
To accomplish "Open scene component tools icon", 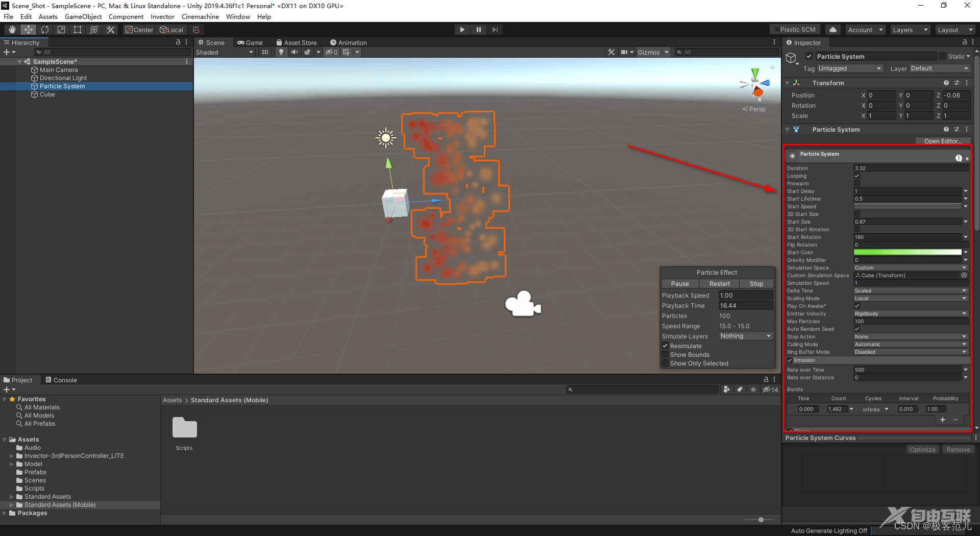I will click(x=611, y=52).
